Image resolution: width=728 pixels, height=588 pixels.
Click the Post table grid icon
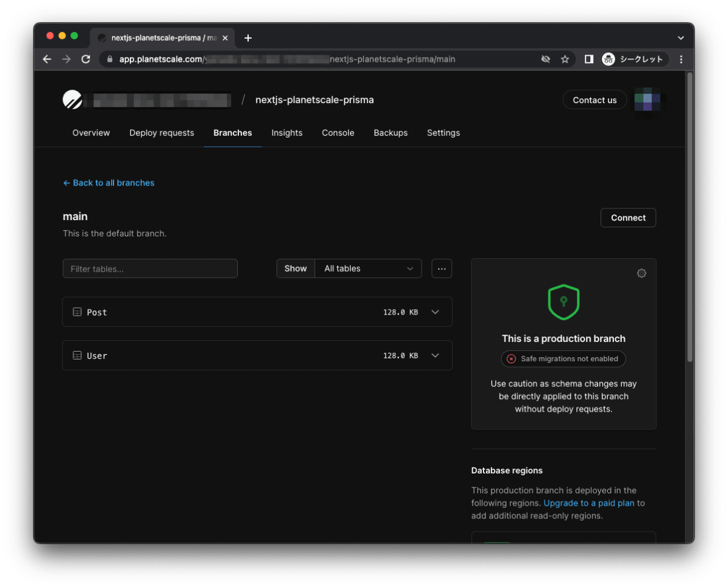(x=77, y=312)
